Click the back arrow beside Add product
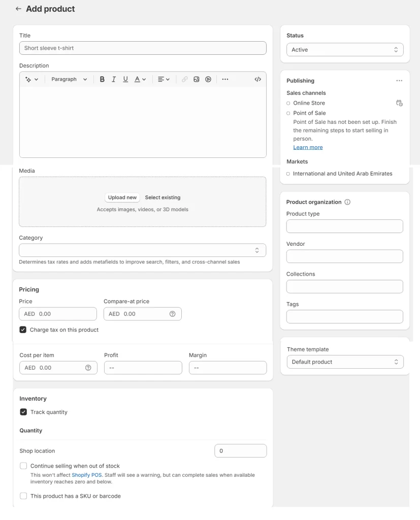Image resolution: width=420 pixels, height=520 pixels. coord(18,9)
